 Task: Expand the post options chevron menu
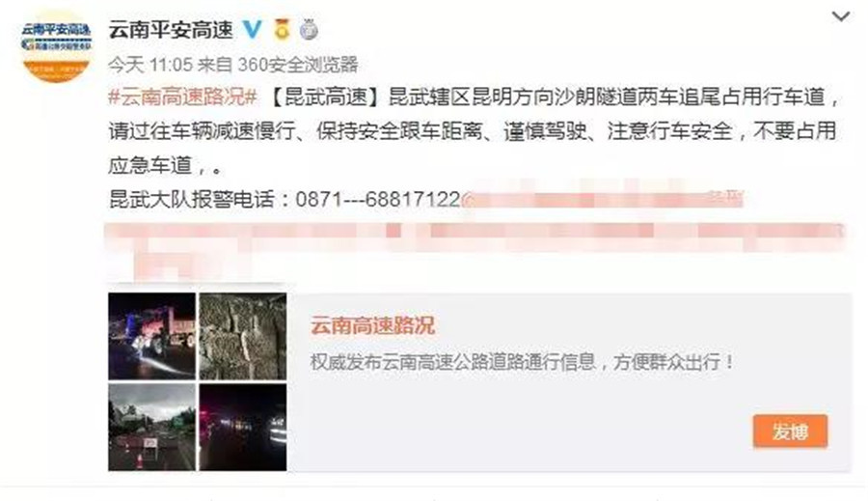(840, 16)
